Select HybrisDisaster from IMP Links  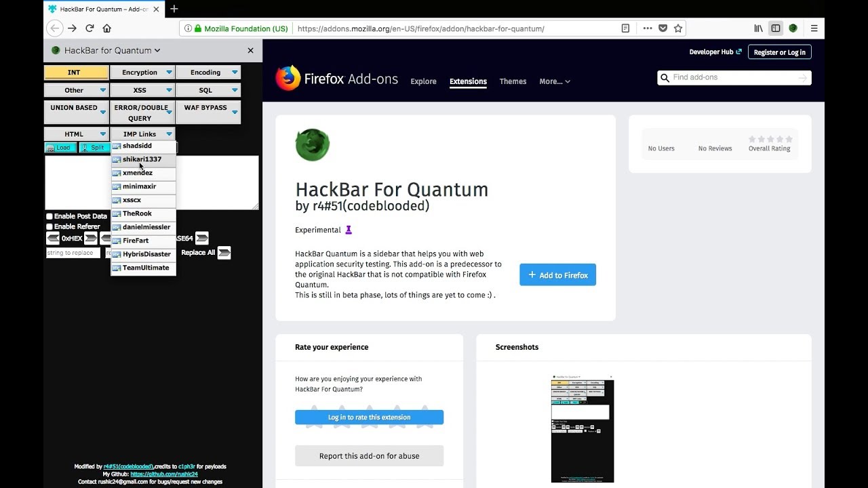coord(144,255)
